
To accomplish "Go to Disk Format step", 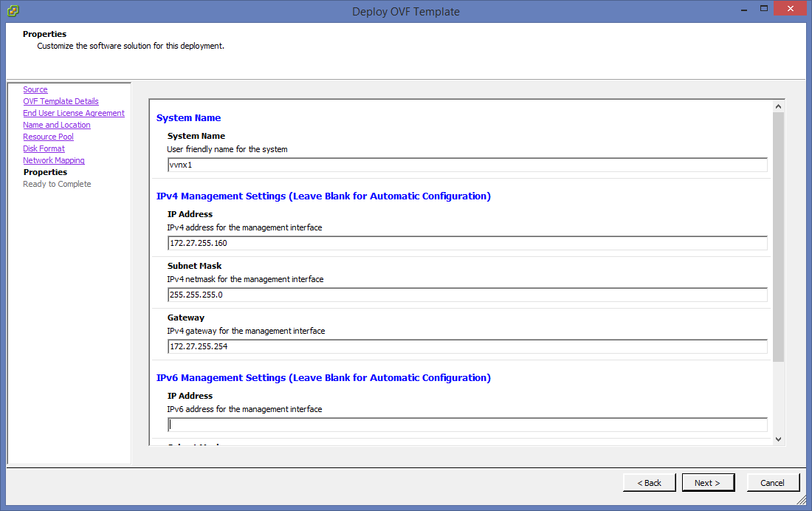I will click(x=44, y=148).
